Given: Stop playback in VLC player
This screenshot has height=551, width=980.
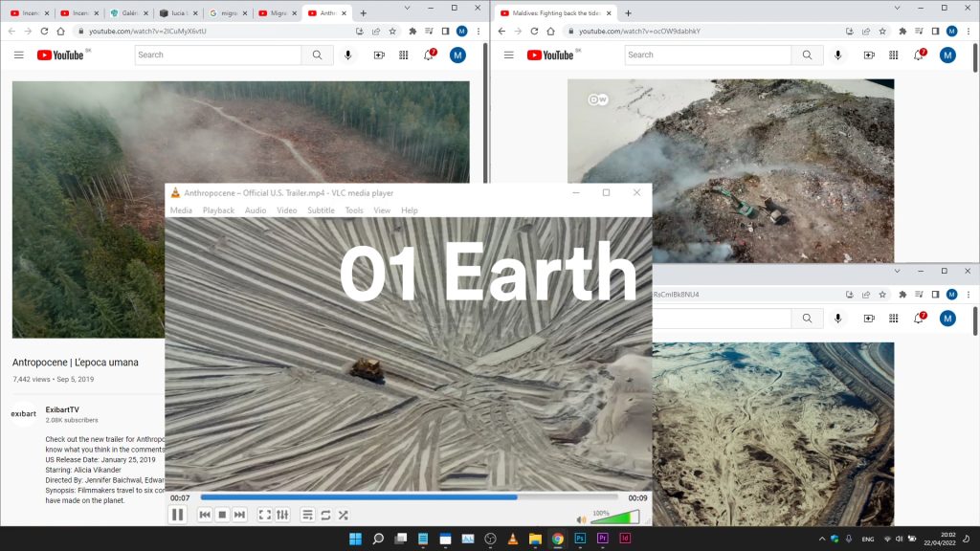Looking at the screenshot, I should click(222, 515).
